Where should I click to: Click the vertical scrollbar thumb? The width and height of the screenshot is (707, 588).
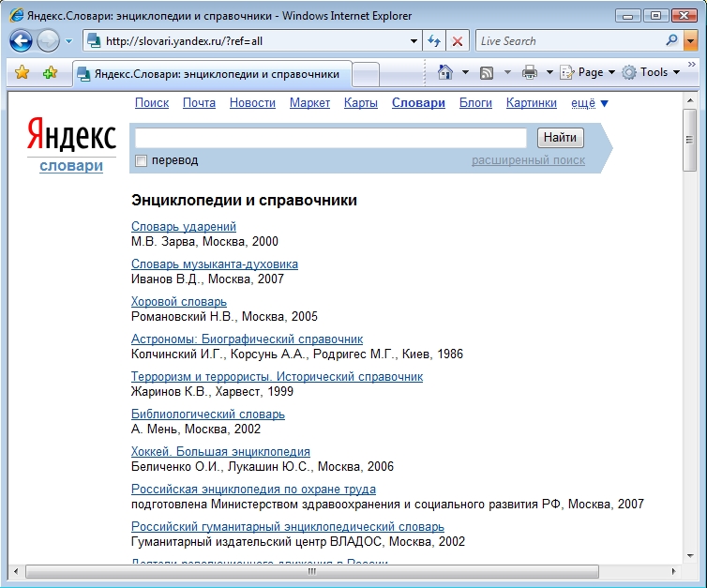(689, 140)
